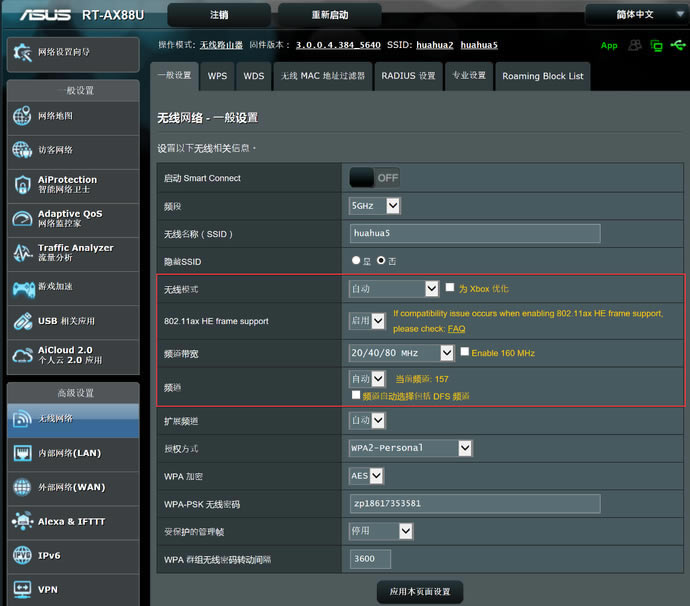Viewport: 690px width, 606px height.
Task: Open the USB application icon
Action: 22,321
